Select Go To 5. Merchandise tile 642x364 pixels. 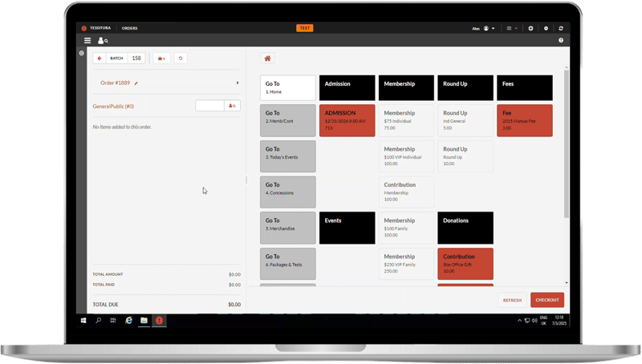click(x=288, y=228)
